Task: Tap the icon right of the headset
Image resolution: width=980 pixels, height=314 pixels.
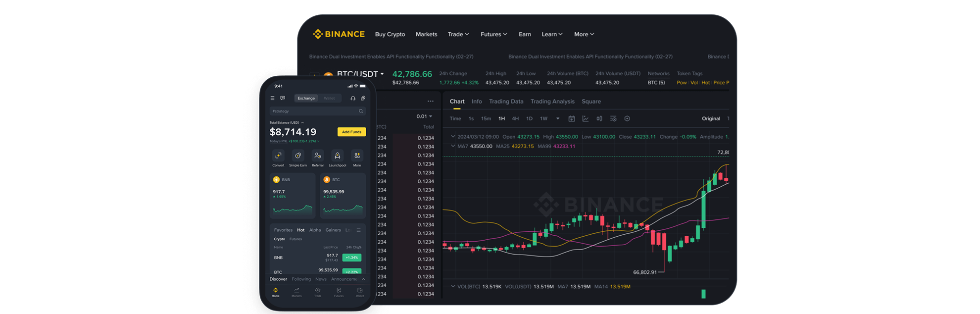Action: (x=363, y=98)
